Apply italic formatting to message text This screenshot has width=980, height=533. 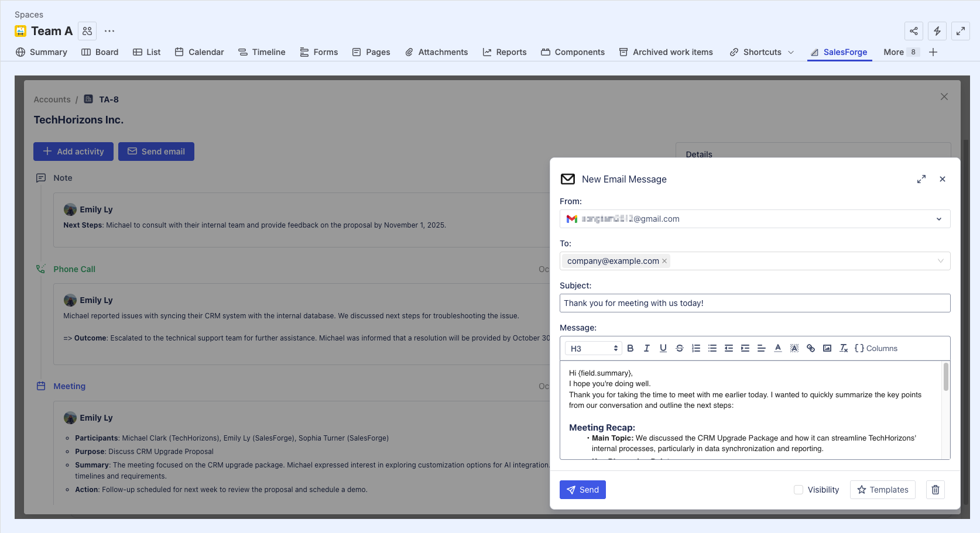click(x=647, y=348)
